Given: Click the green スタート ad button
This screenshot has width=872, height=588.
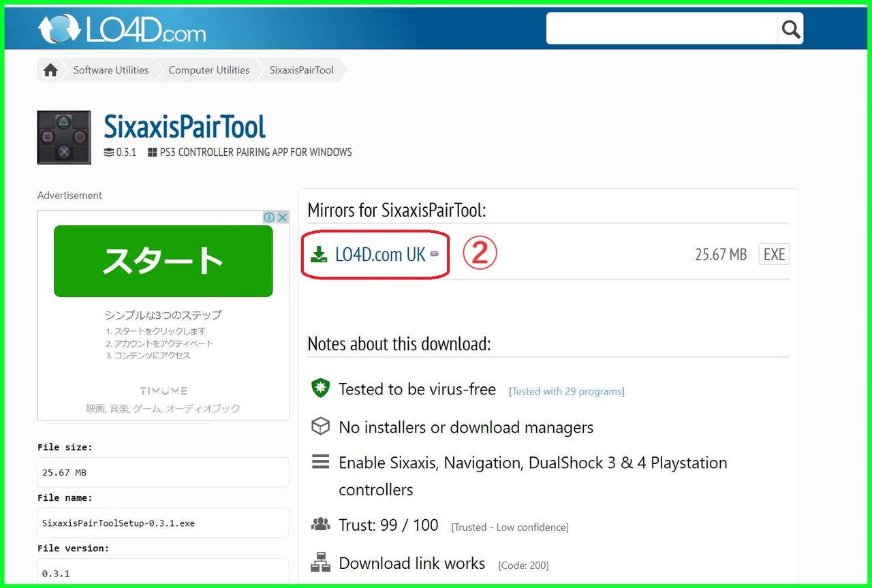Looking at the screenshot, I should click(163, 261).
